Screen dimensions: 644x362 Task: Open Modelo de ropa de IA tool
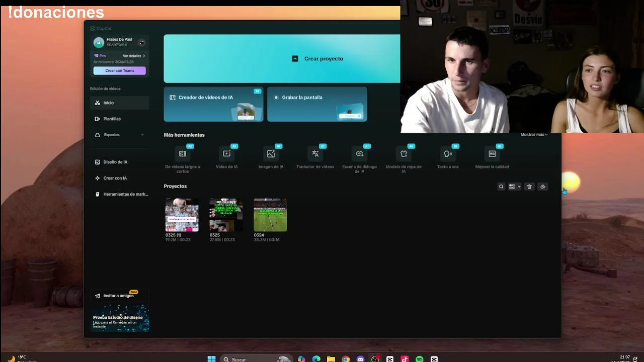pyautogui.click(x=404, y=159)
